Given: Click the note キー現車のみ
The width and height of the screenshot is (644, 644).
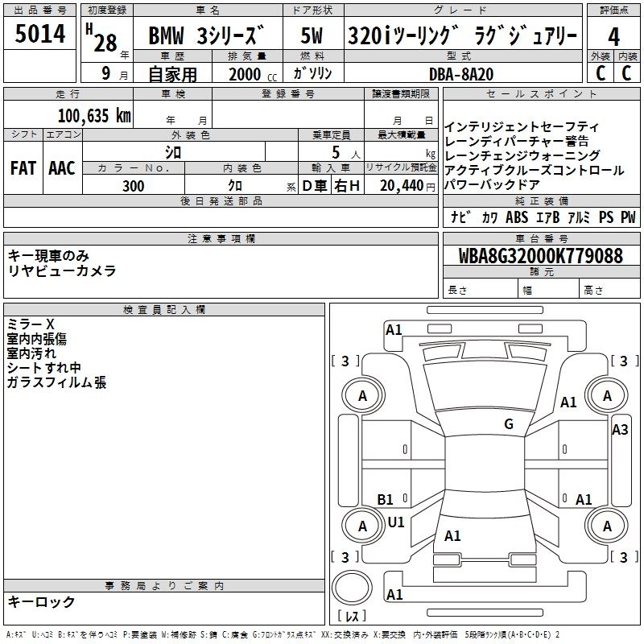Looking at the screenshot, I should pos(48,256).
